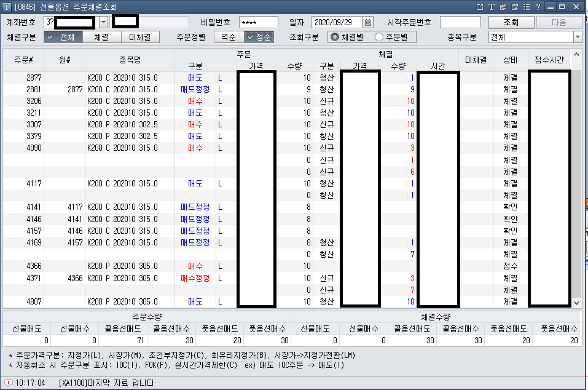Click the 조회 search button
This screenshot has width=588, height=390.
(510, 22)
